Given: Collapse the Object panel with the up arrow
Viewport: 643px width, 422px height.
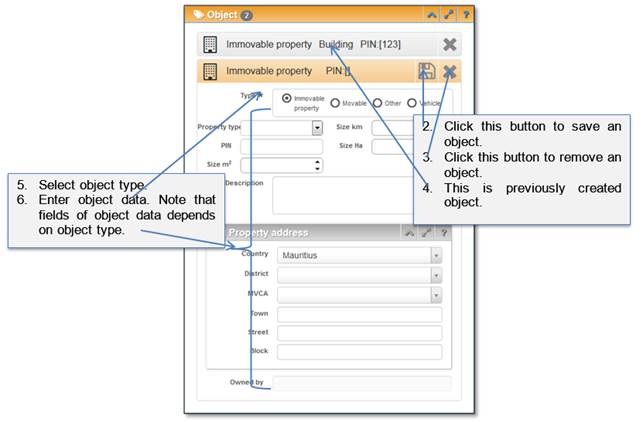Looking at the screenshot, I should pos(431,14).
